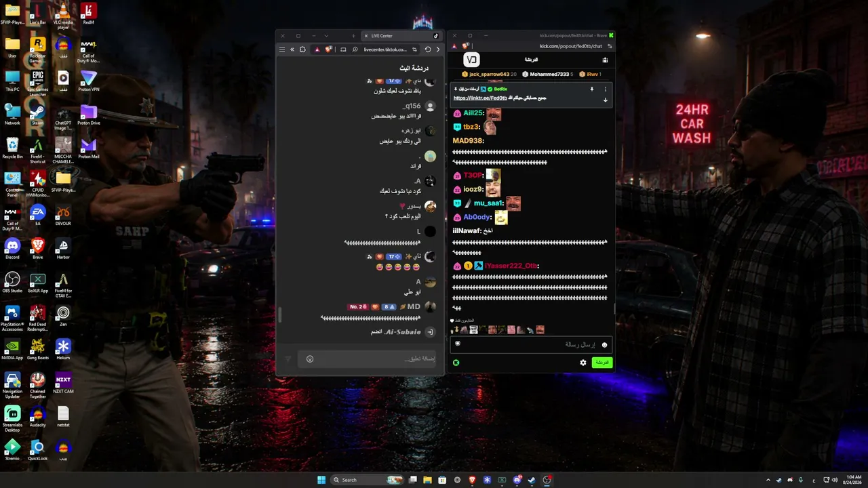Open emoji picker in TikTok comment box
The height and width of the screenshot is (488, 868).
click(x=310, y=359)
